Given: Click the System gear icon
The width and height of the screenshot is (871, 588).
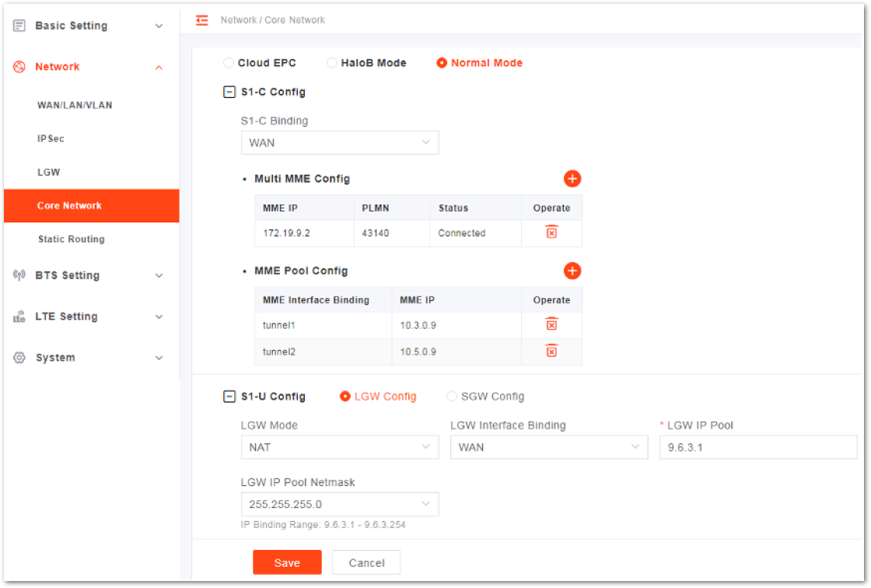Looking at the screenshot, I should click(x=19, y=357).
